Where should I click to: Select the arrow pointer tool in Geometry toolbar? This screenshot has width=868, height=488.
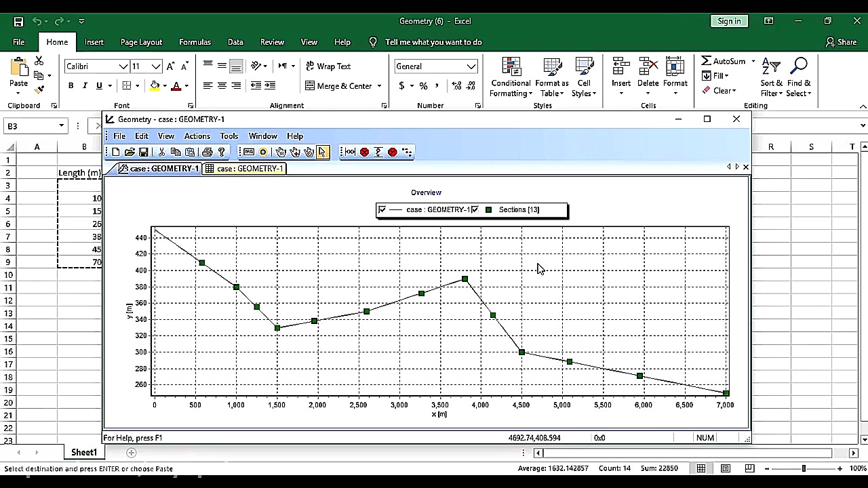(322, 152)
